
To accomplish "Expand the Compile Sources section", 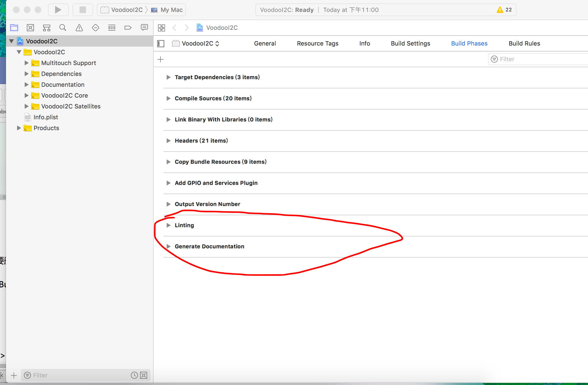I will (x=169, y=98).
